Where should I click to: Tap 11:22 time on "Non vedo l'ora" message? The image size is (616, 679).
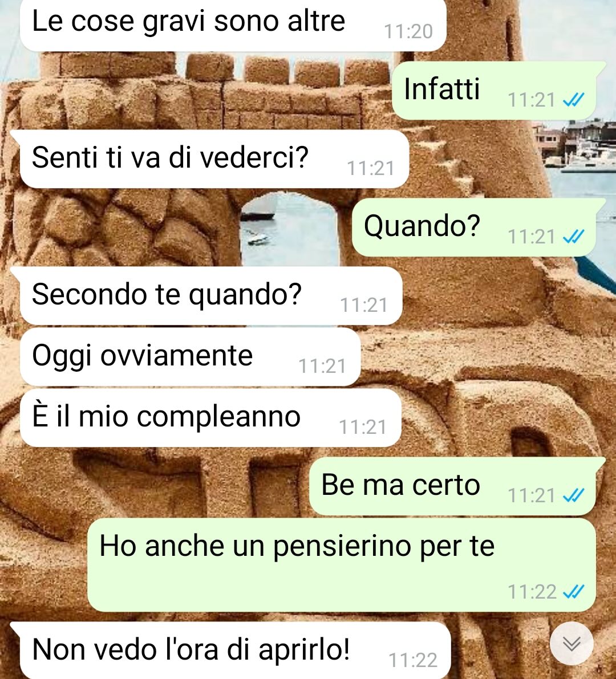click(413, 660)
